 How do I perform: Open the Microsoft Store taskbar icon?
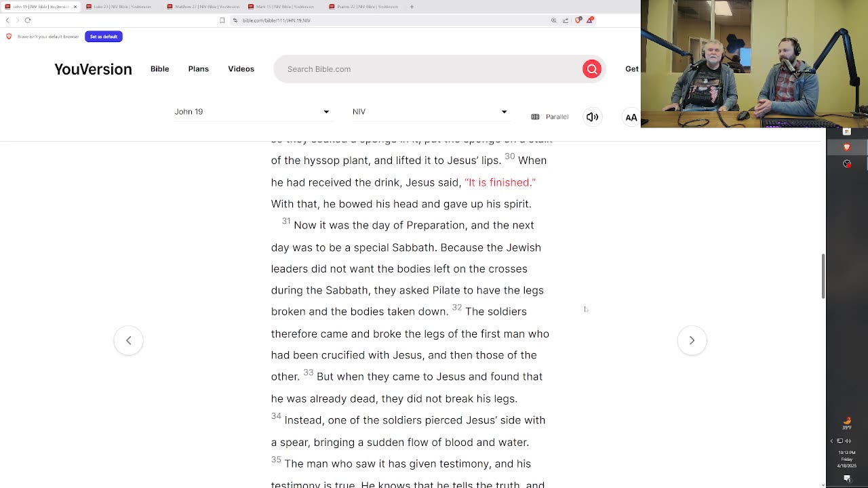click(847, 131)
